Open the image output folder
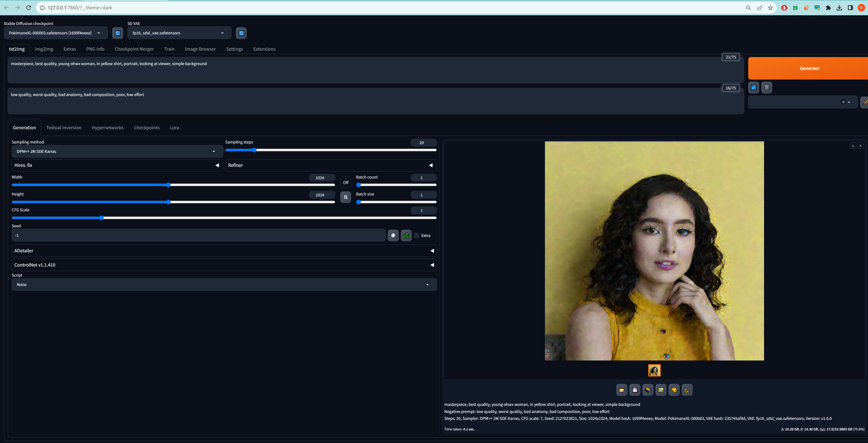Image resolution: width=868 pixels, height=443 pixels. coord(621,390)
